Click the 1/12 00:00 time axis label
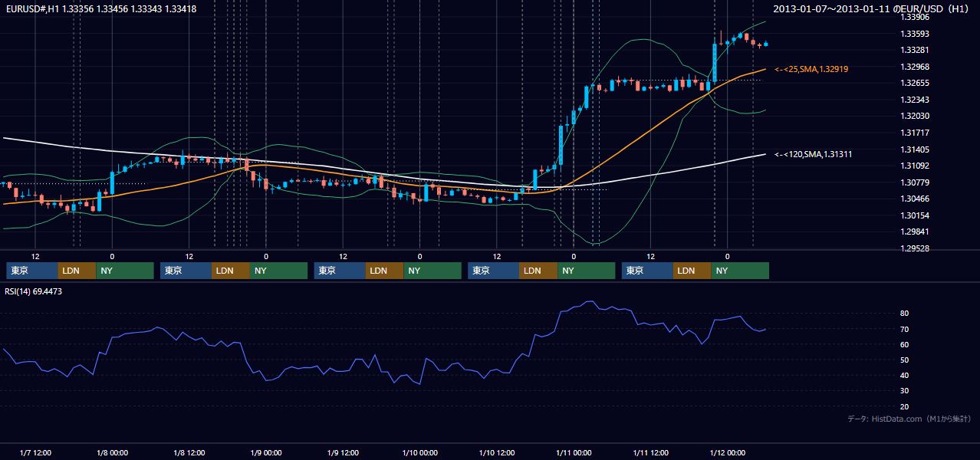Viewport: 980px width, 460px height. pyautogui.click(x=727, y=453)
